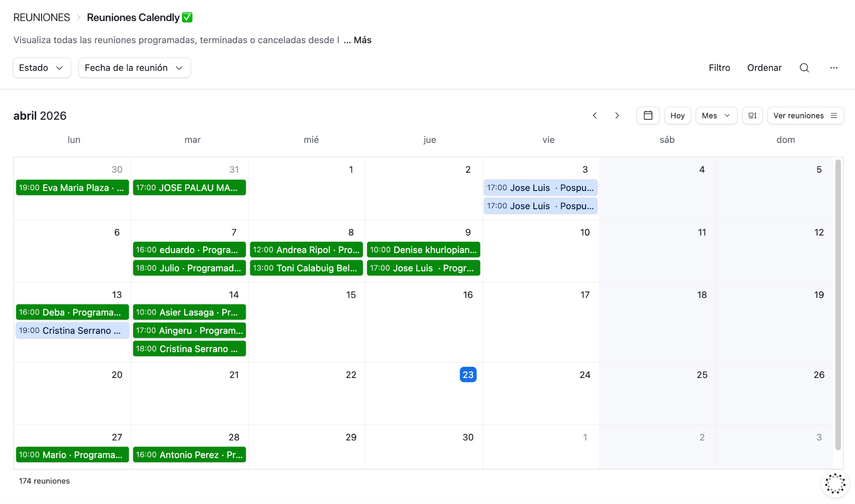This screenshot has width=855, height=504.
Task: Open the 16:00 Deba event
Action: point(72,312)
